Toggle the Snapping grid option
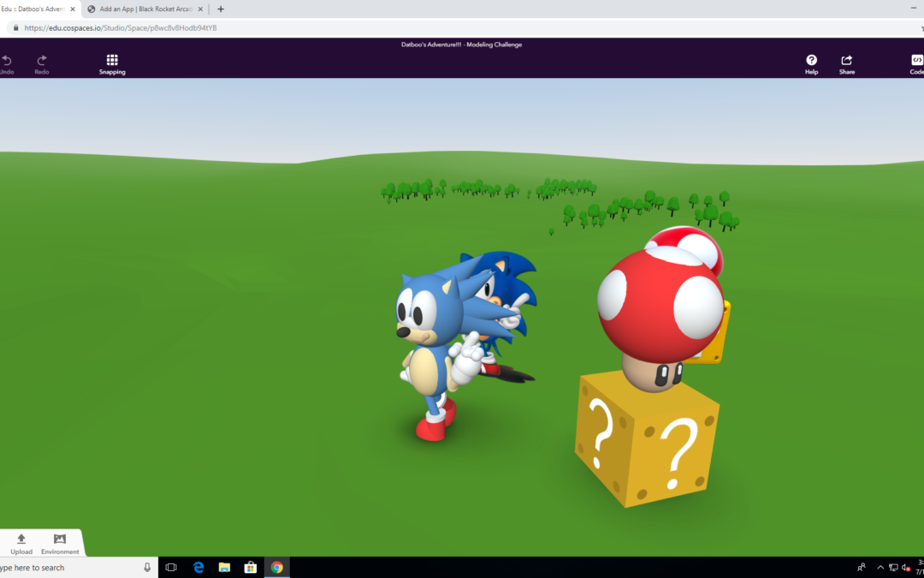 point(112,64)
